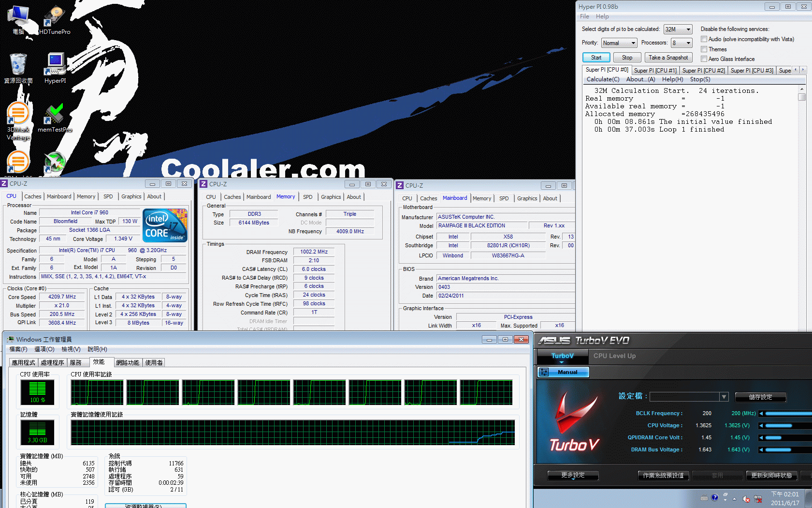Click the Task Manager title bar icon
This screenshot has width=812, height=508.
(x=10, y=339)
